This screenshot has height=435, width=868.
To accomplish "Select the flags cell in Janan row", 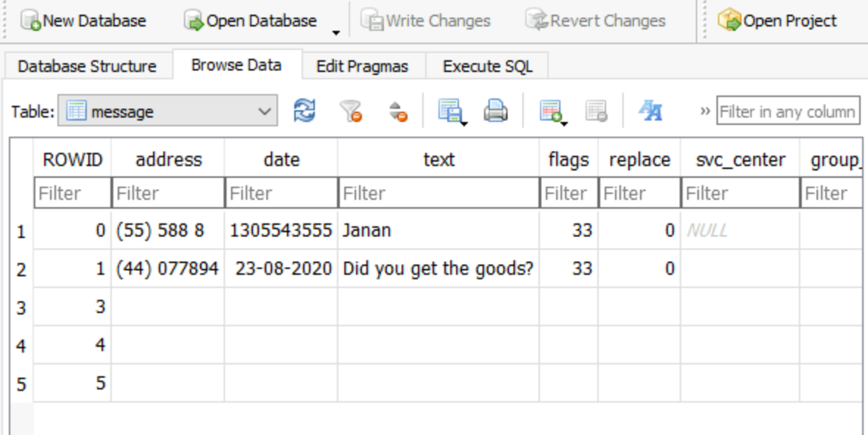I will point(569,230).
